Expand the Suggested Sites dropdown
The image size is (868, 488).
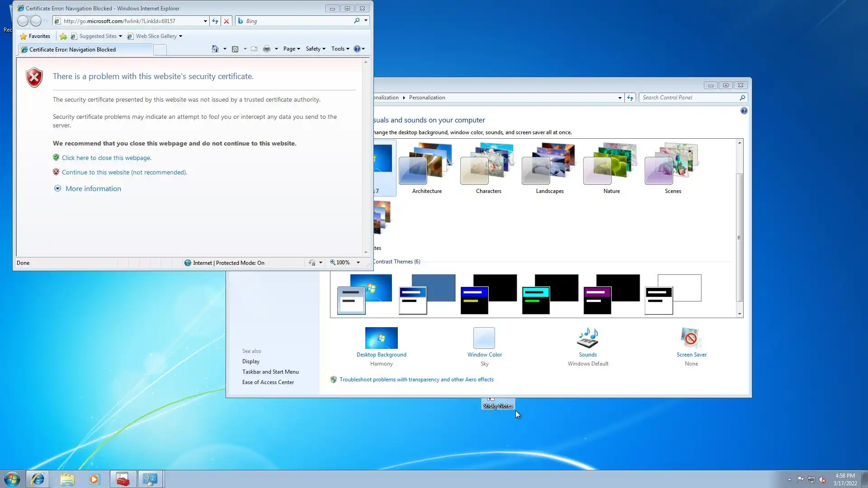(120, 36)
